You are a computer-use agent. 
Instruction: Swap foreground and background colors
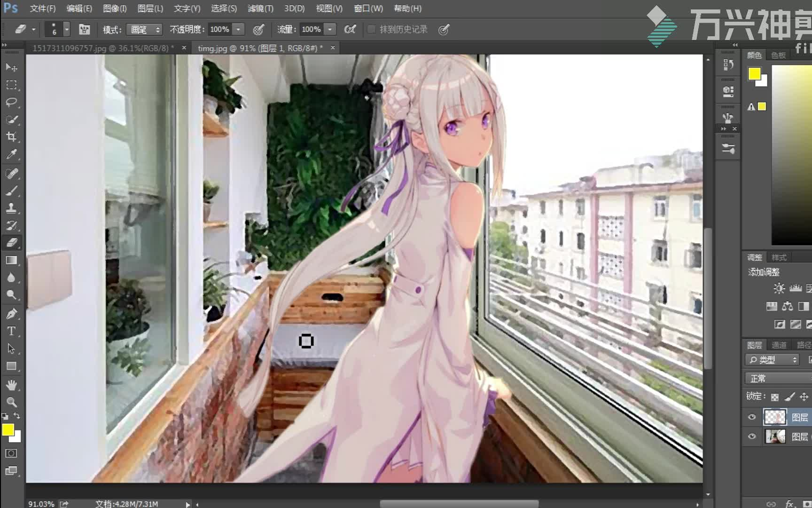click(x=17, y=416)
